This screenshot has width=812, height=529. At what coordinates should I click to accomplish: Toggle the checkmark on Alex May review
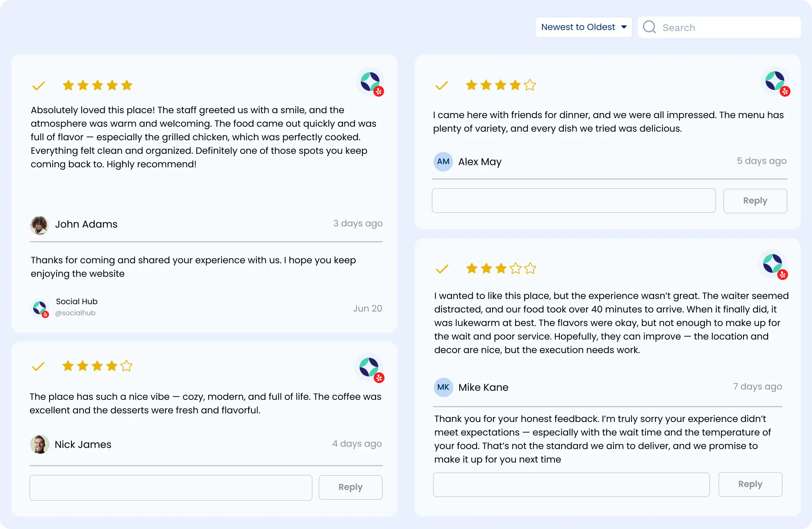click(x=442, y=85)
